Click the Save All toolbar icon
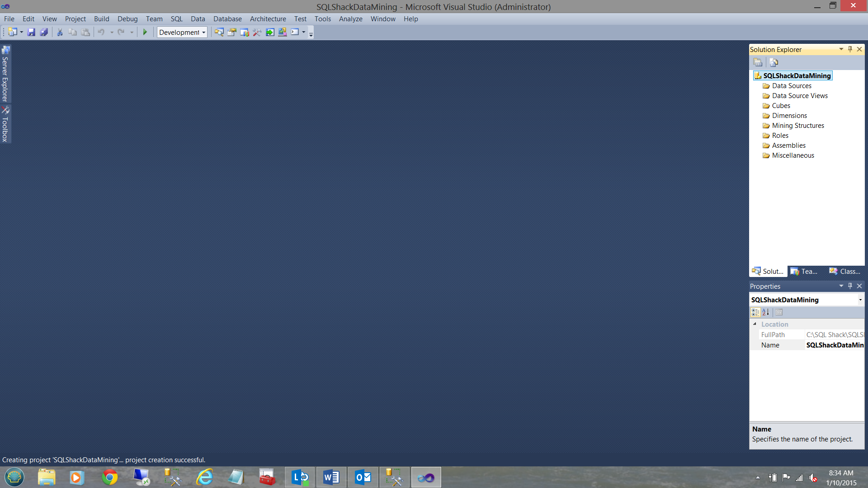Image resolution: width=868 pixels, height=488 pixels. pos(44,32)
